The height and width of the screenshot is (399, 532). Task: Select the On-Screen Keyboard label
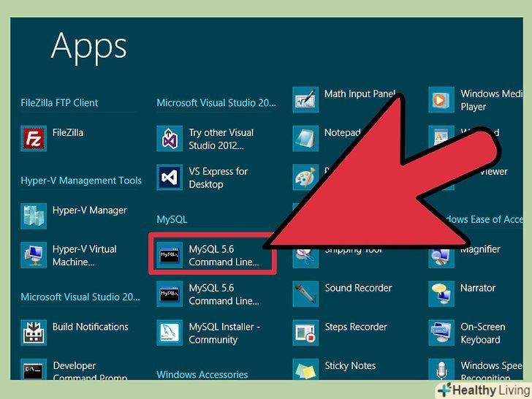(x=483, y=333)
